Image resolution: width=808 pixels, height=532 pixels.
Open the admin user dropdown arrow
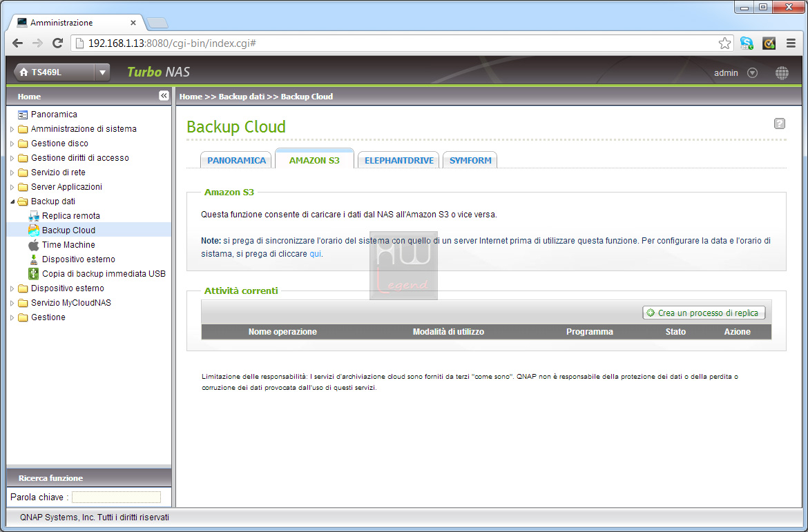(x=752, y=73)
